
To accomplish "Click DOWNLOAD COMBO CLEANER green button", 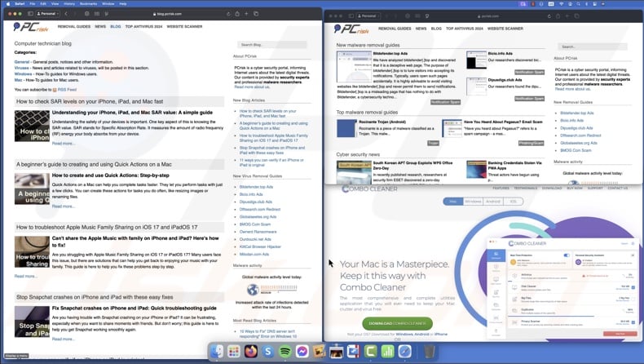I will click(397, 323).
